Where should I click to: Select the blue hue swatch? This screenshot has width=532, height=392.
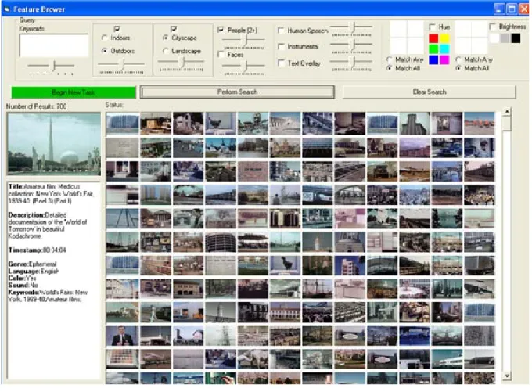433,59
